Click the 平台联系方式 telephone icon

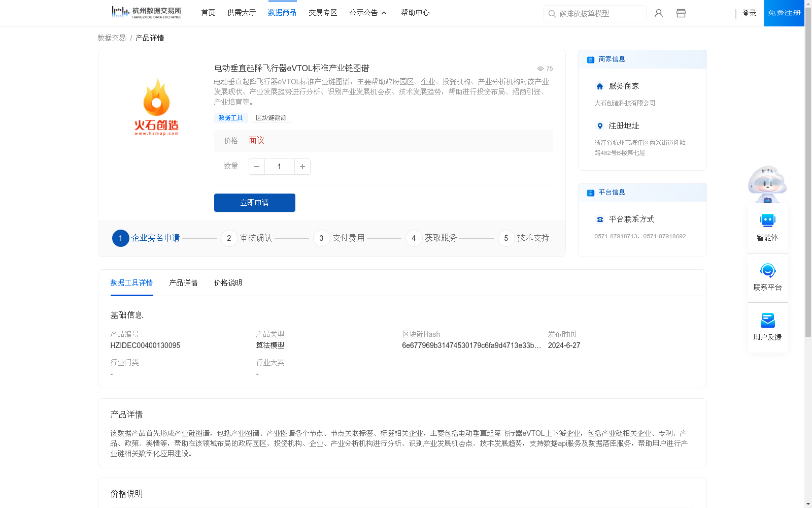[600, 219]
